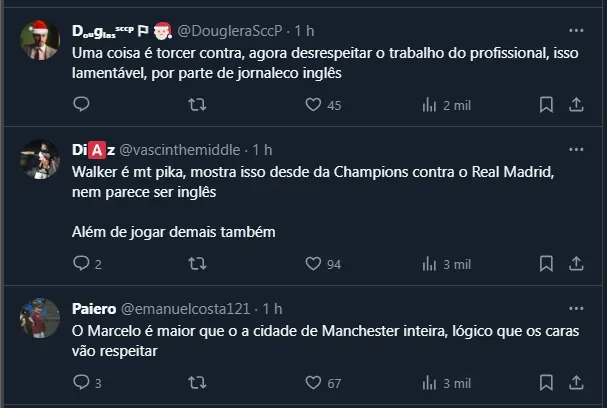Open more options on Paiero's tweet
The height and width of the screenshot is (408, 607).
point(576,307)
